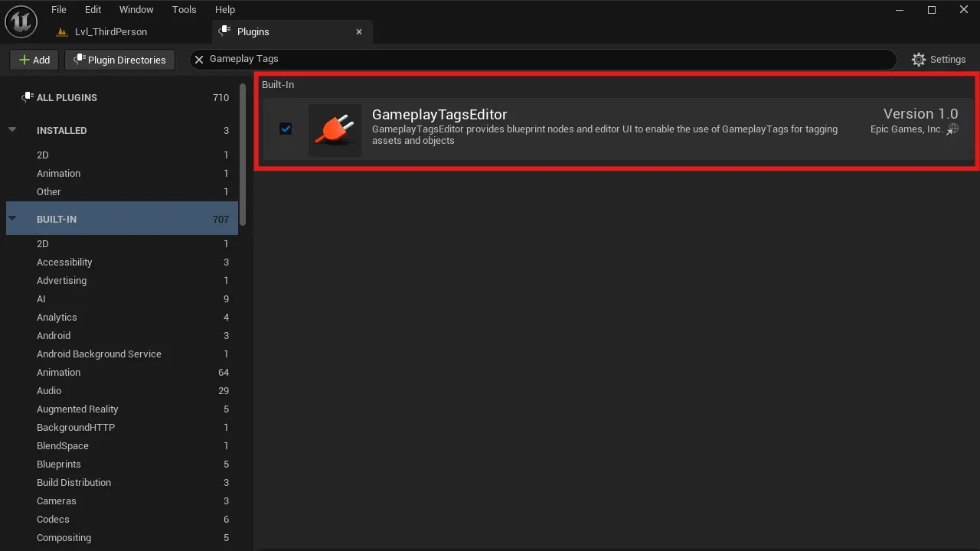Click the Lvl_ThirdPerson tab level icon
Screen dimensions: 980x551
[x=62, y=32]
